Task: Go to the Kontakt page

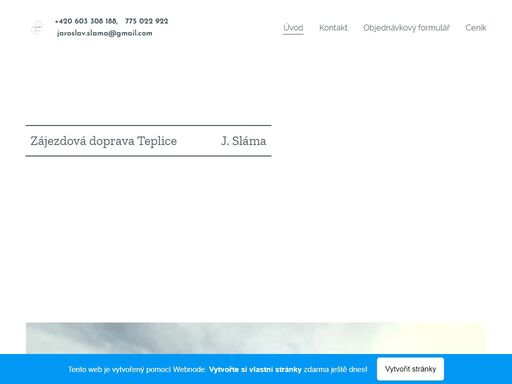Action: [x=333, y=28]
